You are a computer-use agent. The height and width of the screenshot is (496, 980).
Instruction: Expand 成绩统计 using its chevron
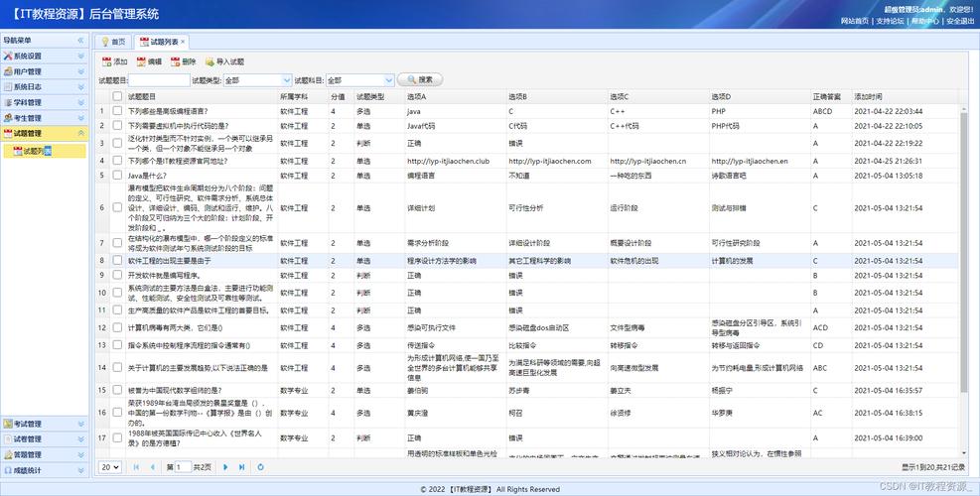click(x=80, y=470)
